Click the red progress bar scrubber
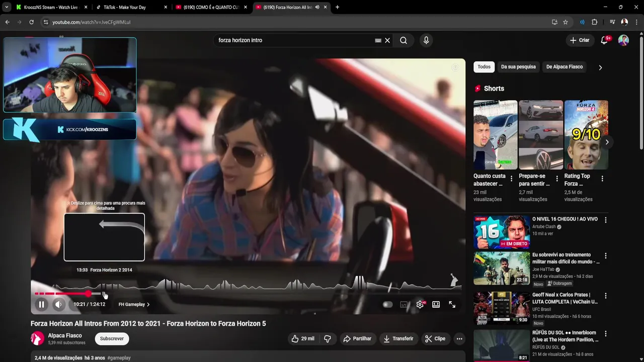This screenshot has width=644, height=362. 89,294
